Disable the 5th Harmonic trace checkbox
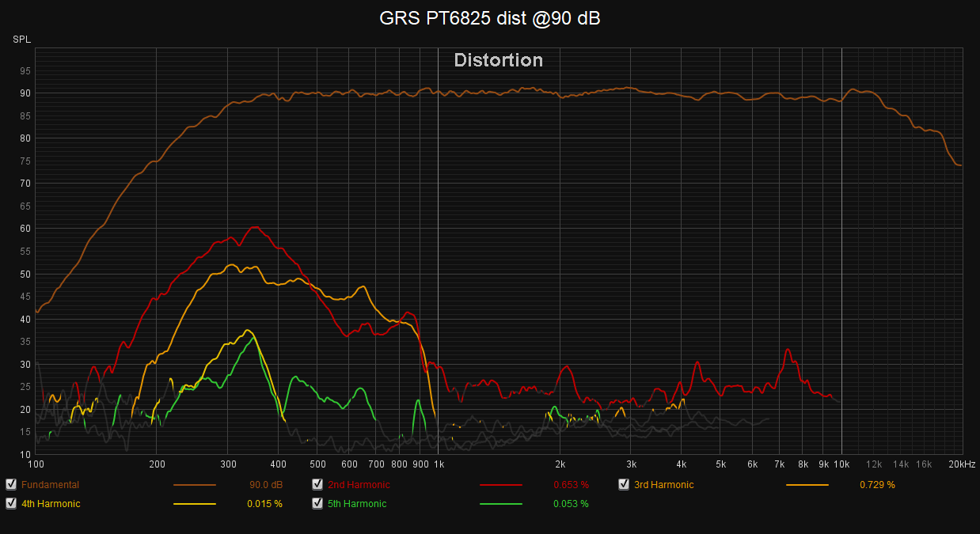The height and width of the screenshot is (534, 980). click(317, 503)
